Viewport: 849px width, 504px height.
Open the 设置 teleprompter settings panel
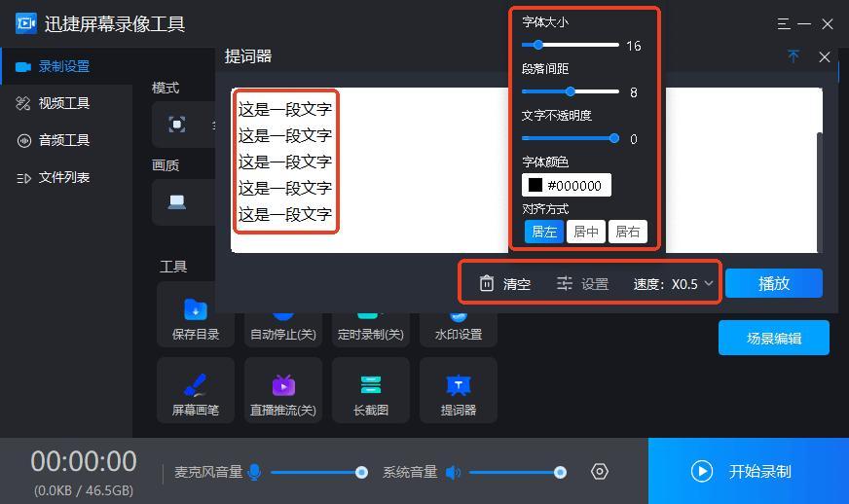(582, 283)
